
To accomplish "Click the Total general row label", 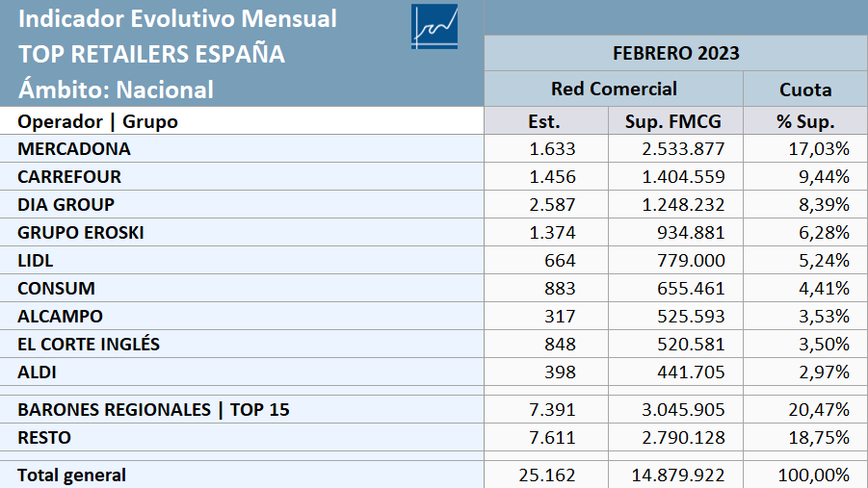I will point(72,475).
